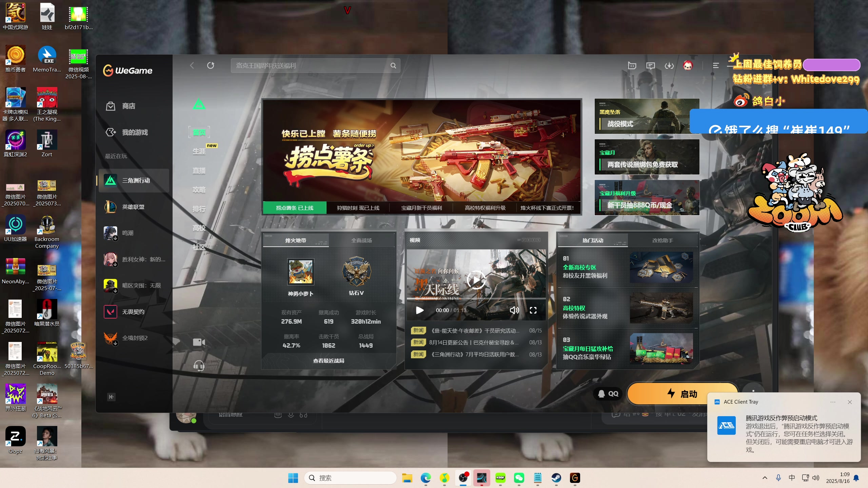Select 全境封锁2 in the sidebar
This screenshot has height=488, width=868.
tap(134, 338)
